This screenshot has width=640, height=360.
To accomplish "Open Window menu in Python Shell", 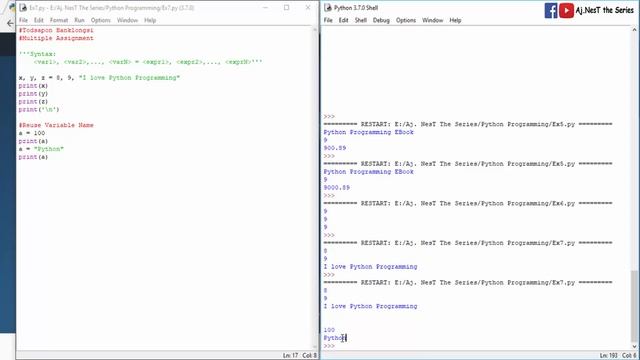I will pyautogui.click(x=432, y=20).
